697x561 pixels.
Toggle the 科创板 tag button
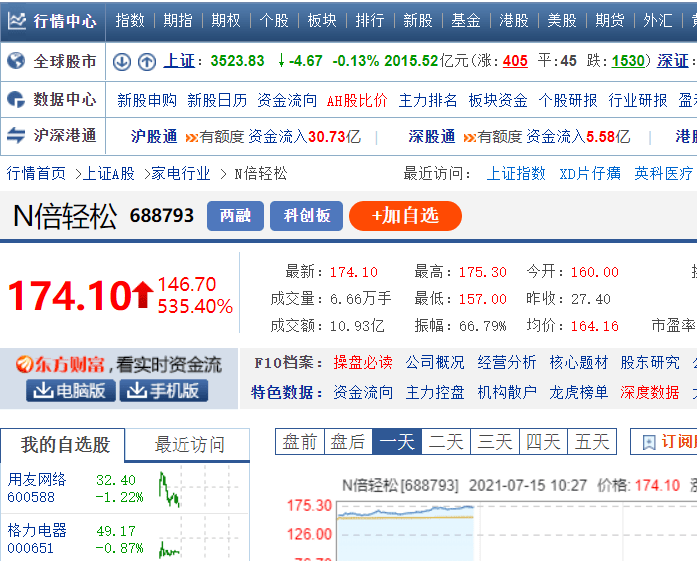click(306, 216)
